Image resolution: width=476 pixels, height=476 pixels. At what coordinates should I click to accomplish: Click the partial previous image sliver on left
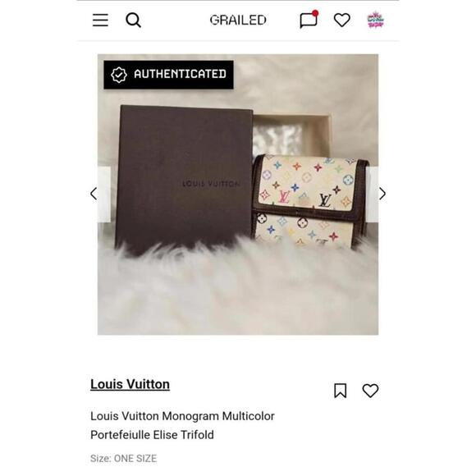[104, 195]
